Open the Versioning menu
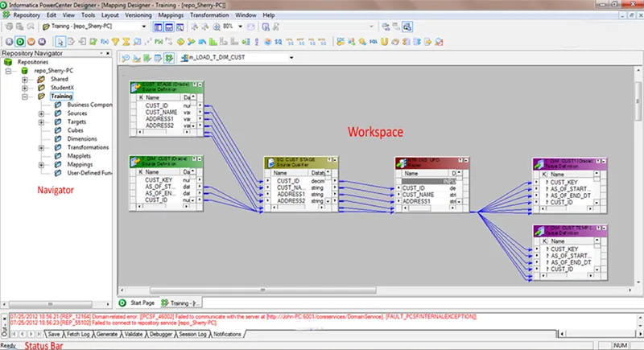This screenshot has width=644, height=350. [x=138, y=15]
